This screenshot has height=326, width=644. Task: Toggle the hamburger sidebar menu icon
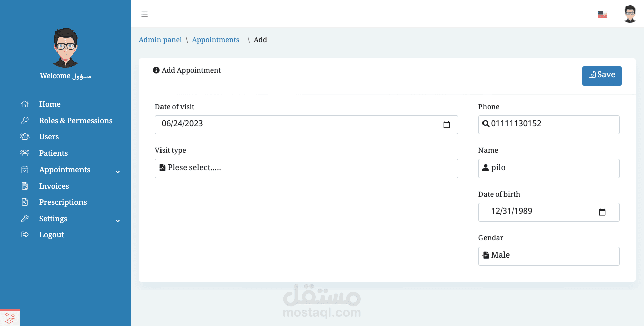[145, 14]
